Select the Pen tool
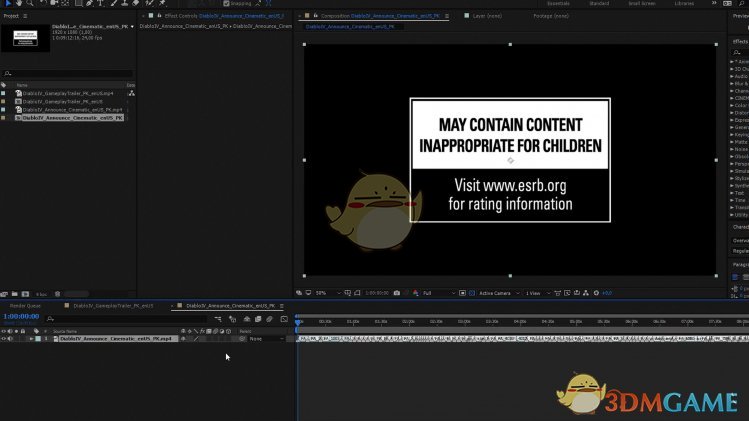Viewport: 749px width, 421px height. [89, 3]
